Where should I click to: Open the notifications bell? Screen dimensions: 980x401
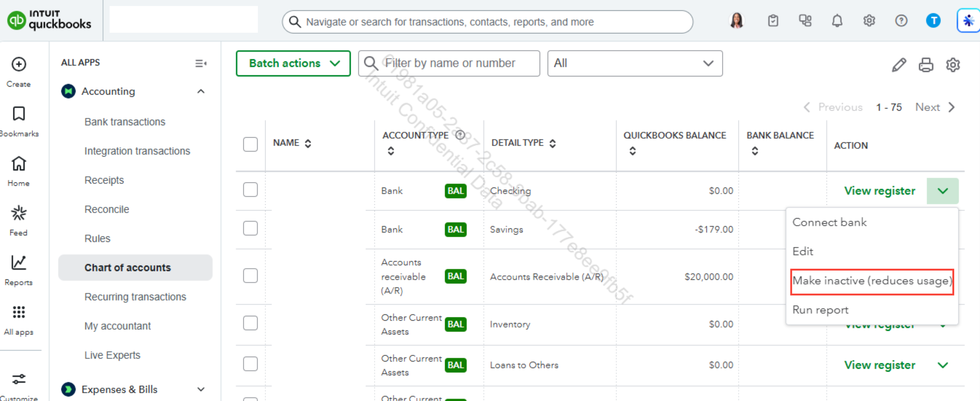click(x=837, y=21)
